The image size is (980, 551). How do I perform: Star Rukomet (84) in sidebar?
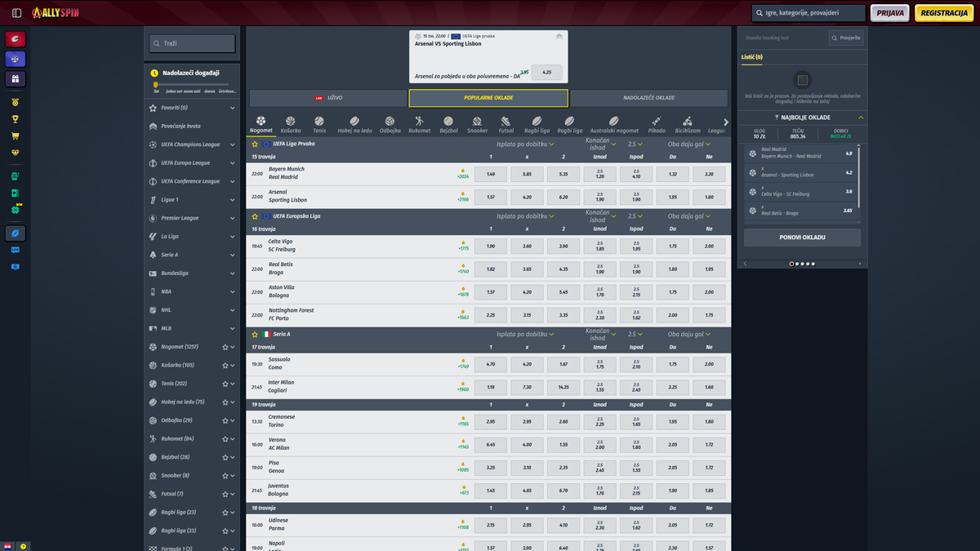(225, 438)
